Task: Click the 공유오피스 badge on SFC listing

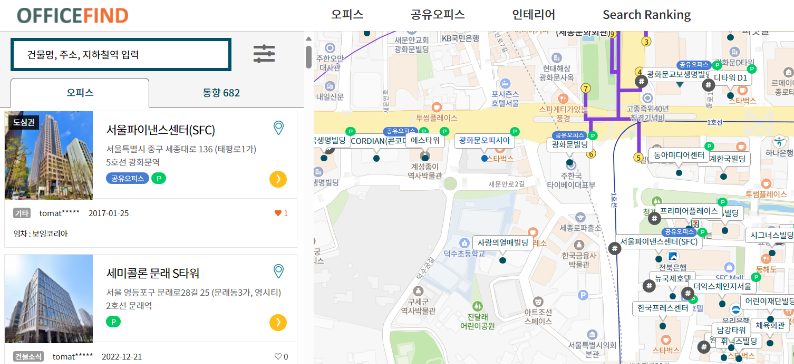Action: pos(128,178)
